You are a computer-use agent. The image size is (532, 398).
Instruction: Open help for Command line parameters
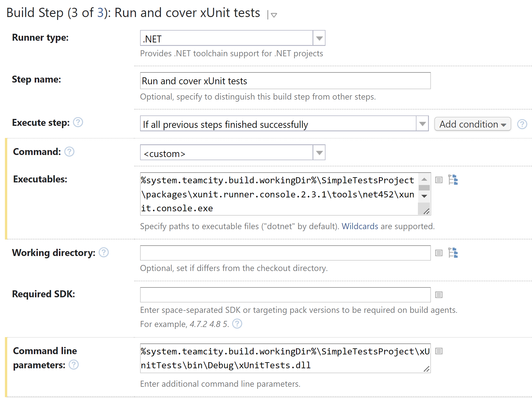74,365
